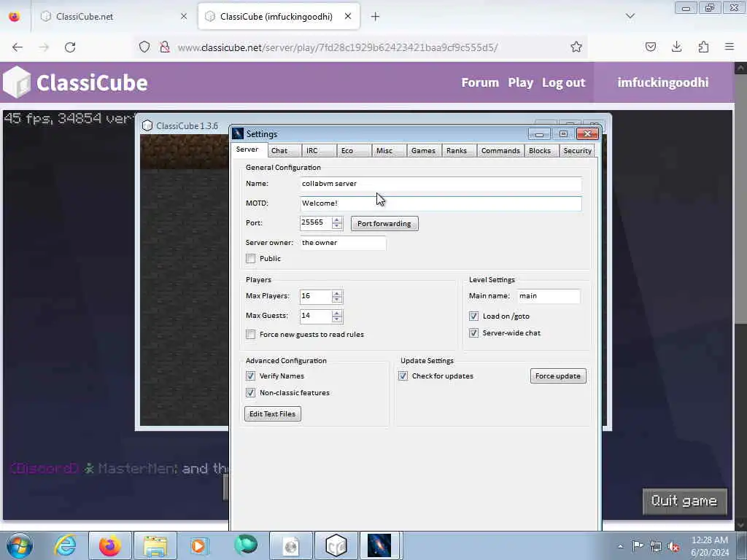Increase Max Guests with up arrow
Image resolution: width=747 pixels, height=560 pixels.
(x=337, y=313)
